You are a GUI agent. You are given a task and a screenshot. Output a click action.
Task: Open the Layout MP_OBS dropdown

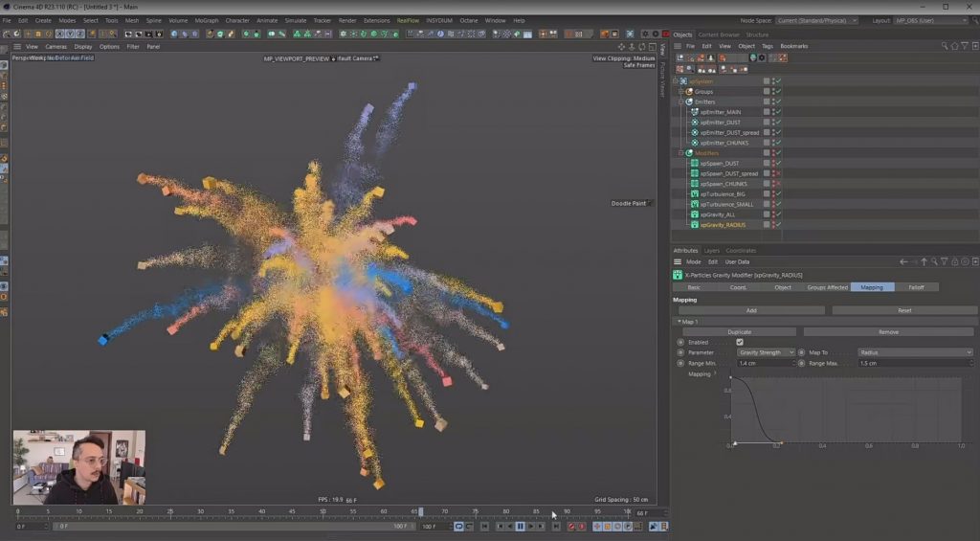point(930,21)
